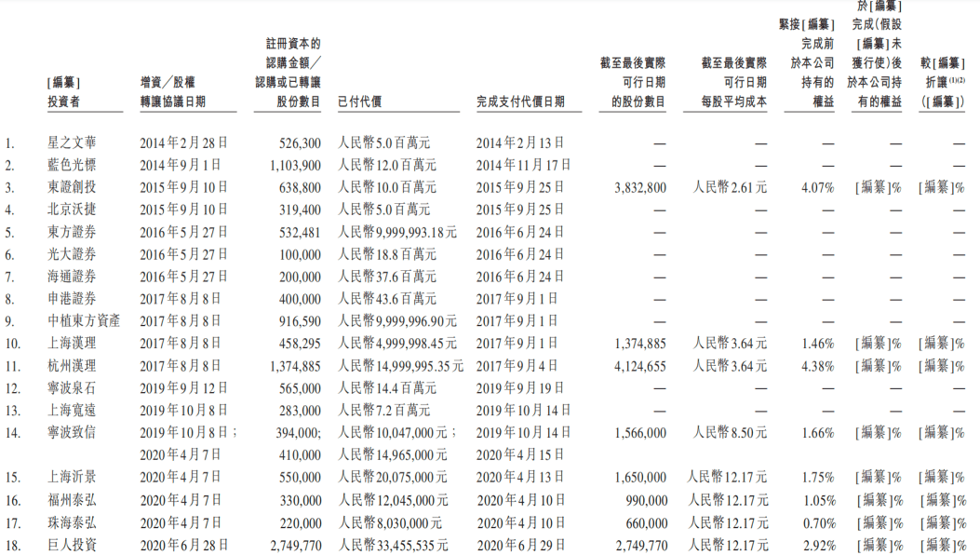Select the 巨人投資 investor name
Screen dimensions: 980x555
[x=72, y=545]
